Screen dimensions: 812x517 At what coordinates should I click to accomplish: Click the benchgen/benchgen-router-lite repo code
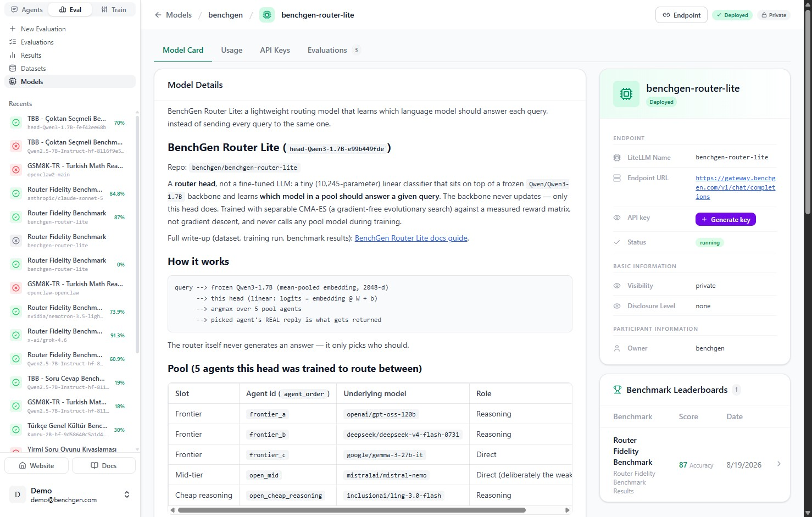tap(244, 168)
